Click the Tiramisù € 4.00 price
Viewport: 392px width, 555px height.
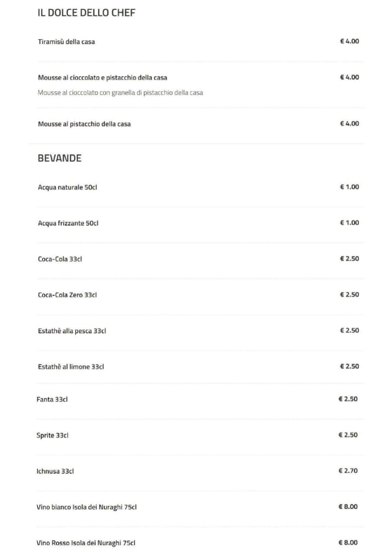pyautogui.click(x=349, y=42)
